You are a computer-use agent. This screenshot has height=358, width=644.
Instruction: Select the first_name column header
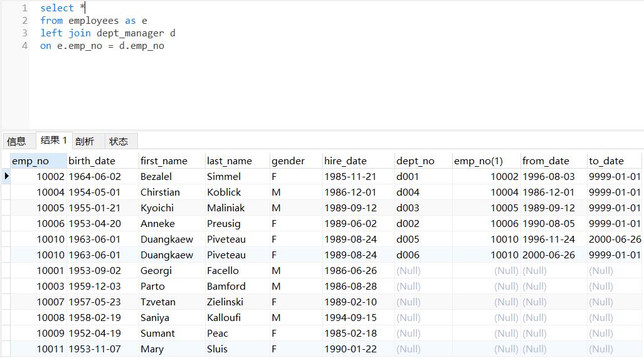pyautogui.click(x=164, y=161)
